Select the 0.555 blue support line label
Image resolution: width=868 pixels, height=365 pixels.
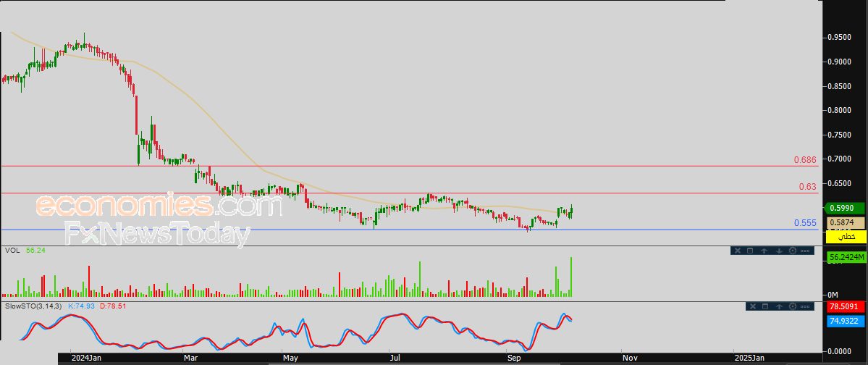pos(805,223)
